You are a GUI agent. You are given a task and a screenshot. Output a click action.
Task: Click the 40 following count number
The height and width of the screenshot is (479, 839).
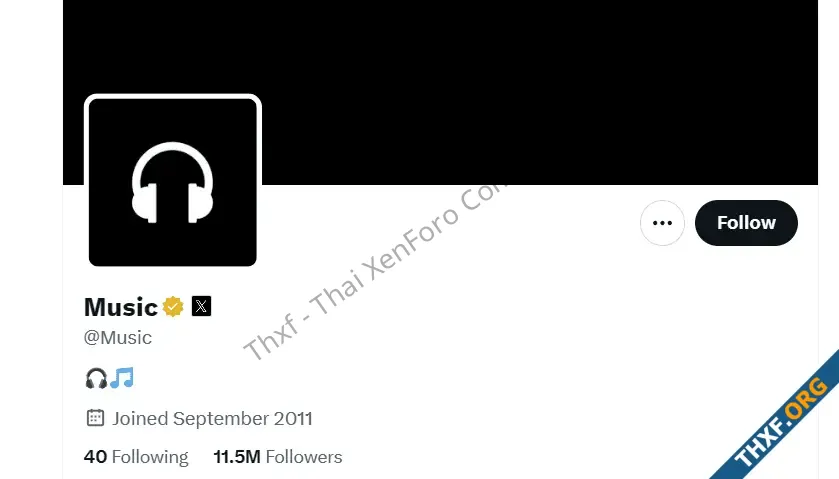click(x=95, y=457)
